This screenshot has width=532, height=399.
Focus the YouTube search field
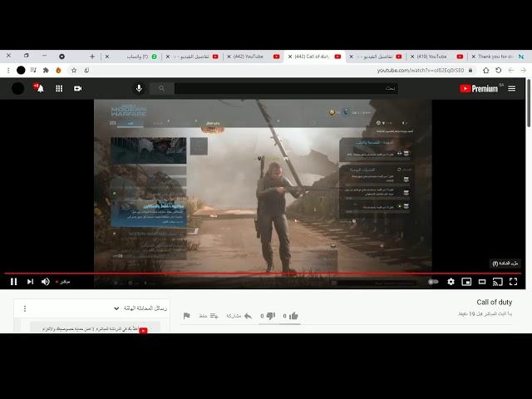pos(286,89)
